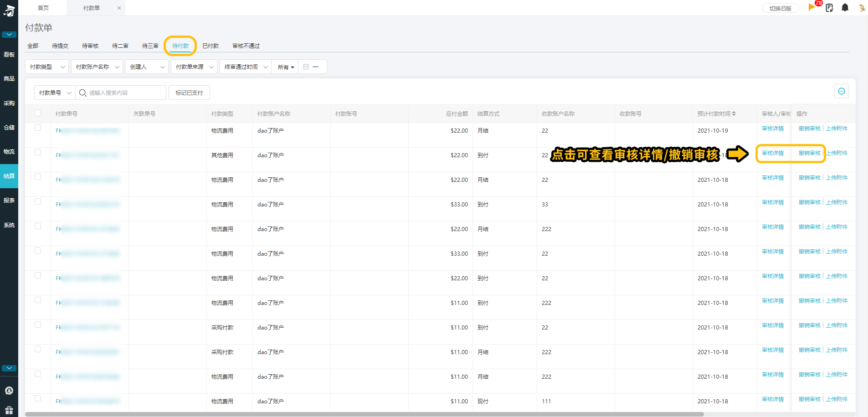Open the 仓储 sidebar menu
The height and width of the screenshot is (417, 868).
9,128
